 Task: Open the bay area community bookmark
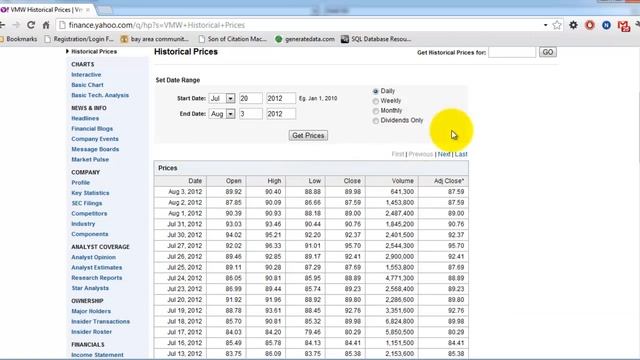[x=155, y=39]
